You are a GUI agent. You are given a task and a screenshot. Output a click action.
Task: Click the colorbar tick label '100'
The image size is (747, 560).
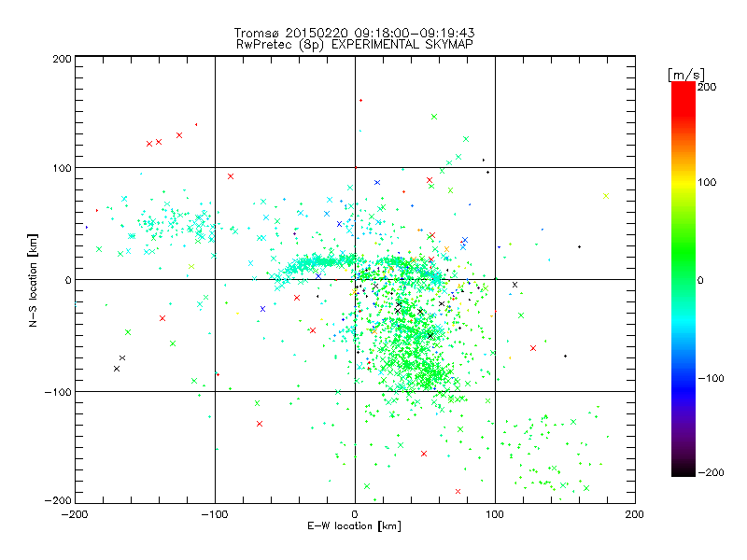(x=707, y=182)
